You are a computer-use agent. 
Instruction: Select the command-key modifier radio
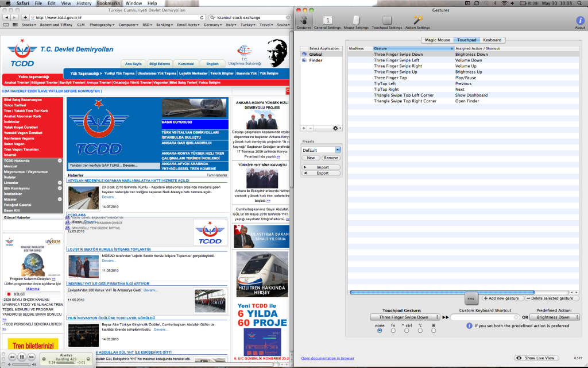pyautogui.click(x=434, y=331)
